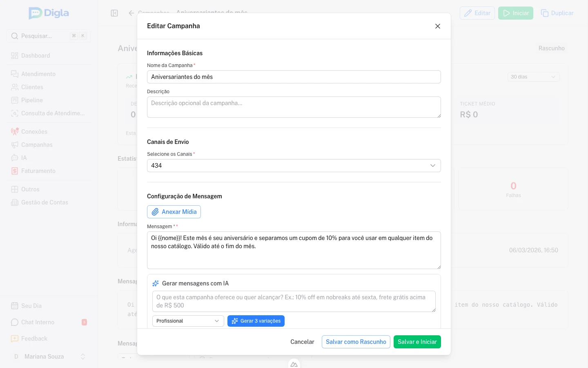
Task: Generate 3 AI message variations
Action: (256, 321)
